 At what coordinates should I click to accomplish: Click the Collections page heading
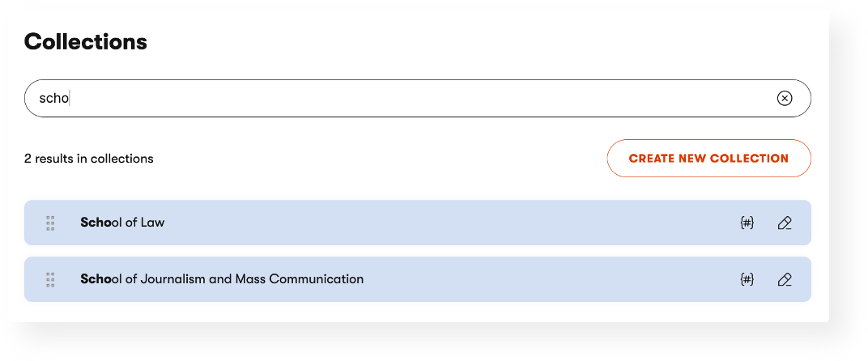[86, 42]
